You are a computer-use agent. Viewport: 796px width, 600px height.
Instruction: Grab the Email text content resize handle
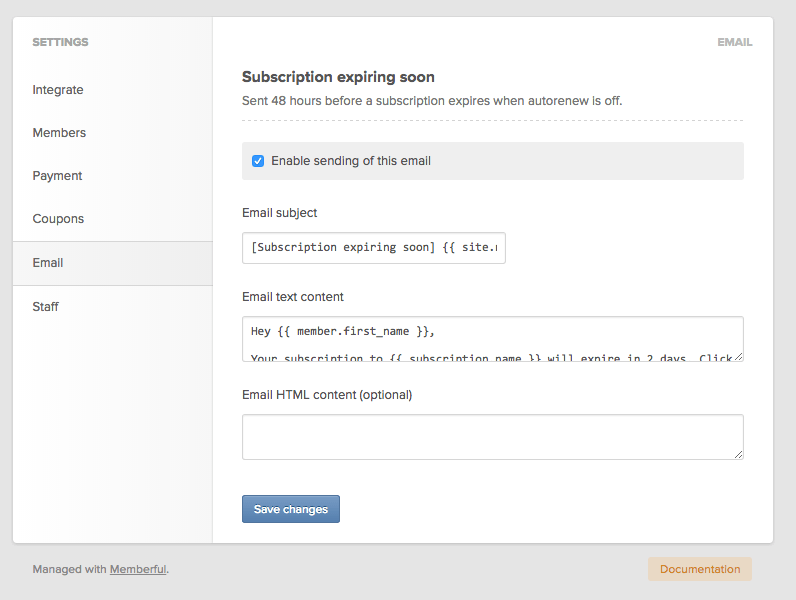pos(738,356)
